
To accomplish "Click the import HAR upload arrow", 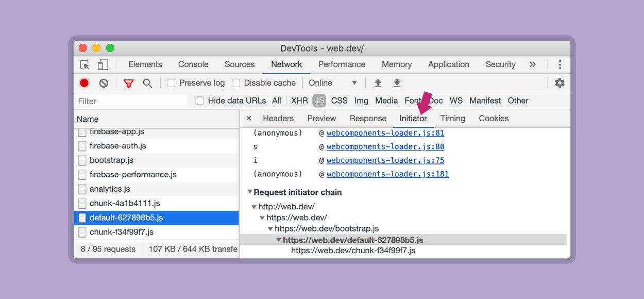I will coord(378,83).
